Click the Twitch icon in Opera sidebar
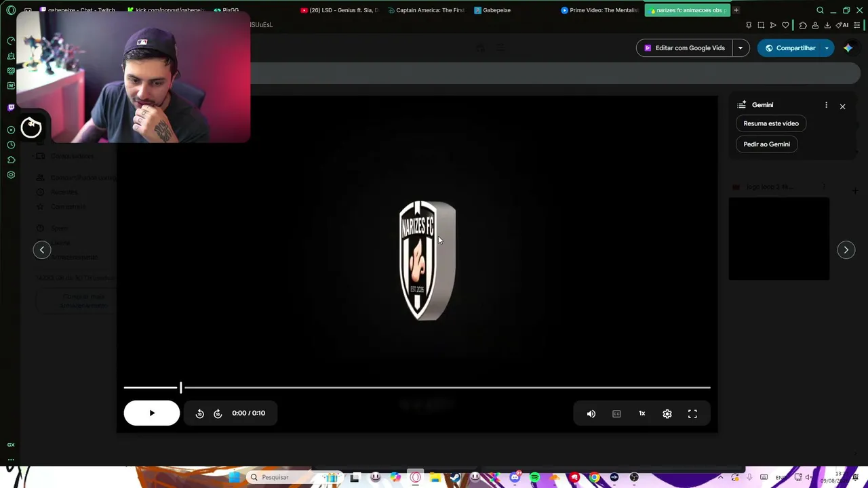Screen dimensions: 868x488 click(x=11, y=107)
